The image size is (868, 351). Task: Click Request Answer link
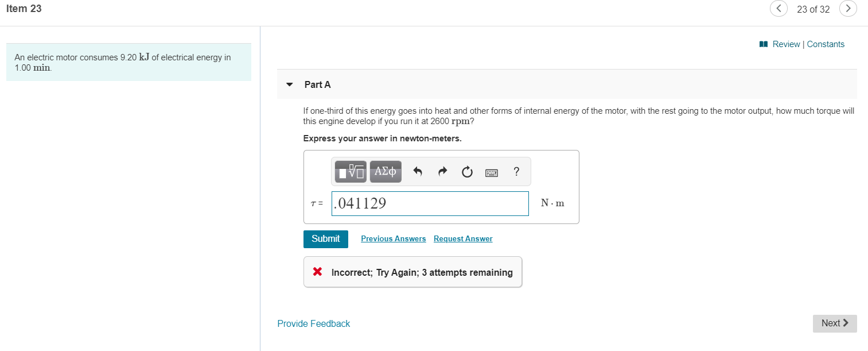pyautogui.click(x=463, y=238)
